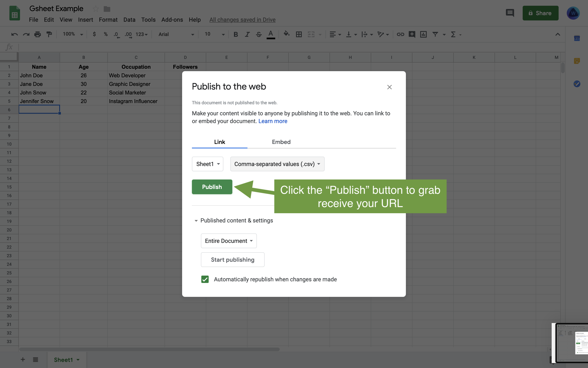
Task: Open the Add-ons menu
Action: [x=172, y=20]
